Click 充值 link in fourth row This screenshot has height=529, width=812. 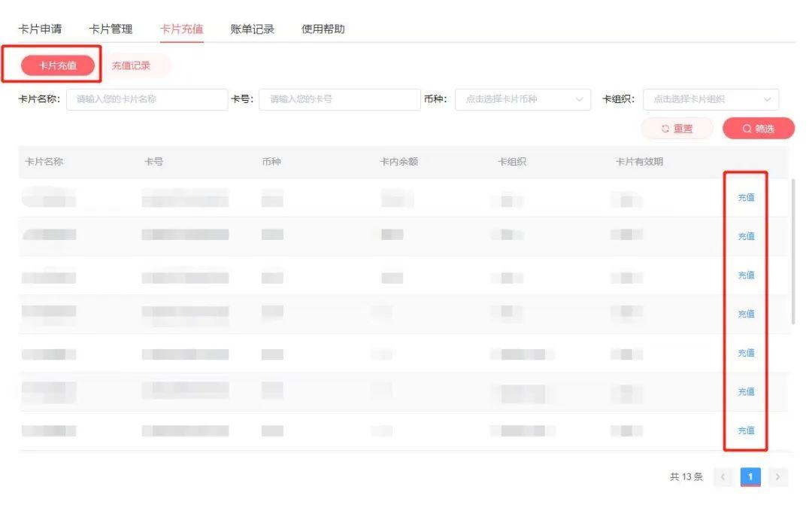point(746,314)
